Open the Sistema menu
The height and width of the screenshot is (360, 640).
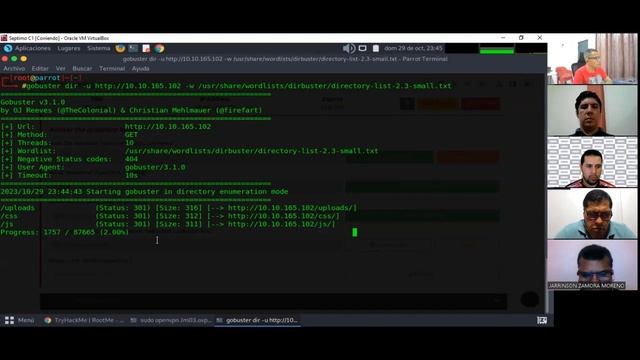(x=99, y=48)
